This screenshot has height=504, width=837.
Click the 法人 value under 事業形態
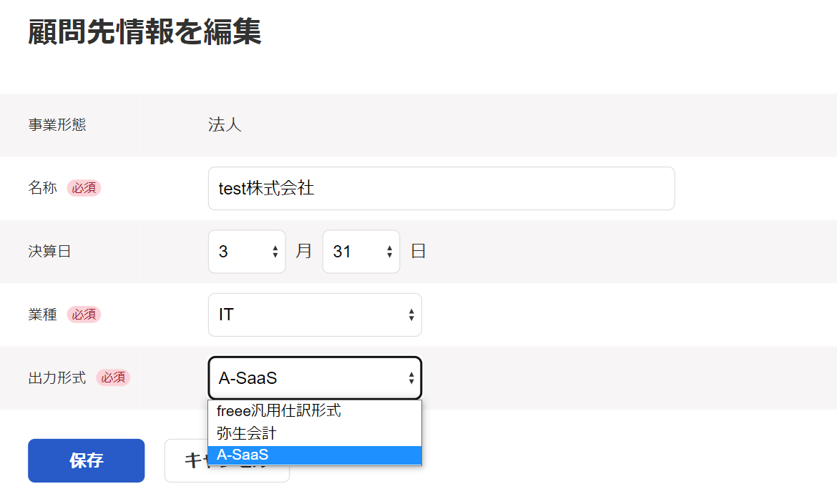(x=225, y=124)
